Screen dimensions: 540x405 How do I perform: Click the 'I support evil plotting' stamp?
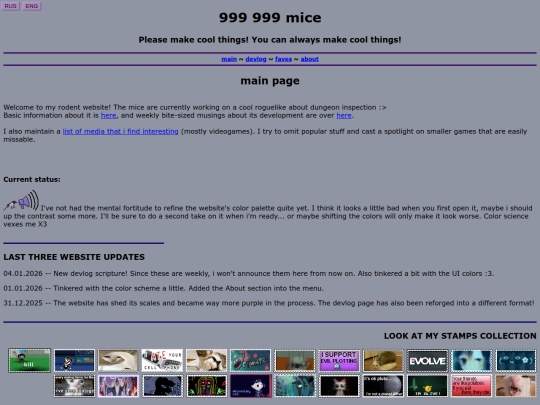(x=339, y=361)
